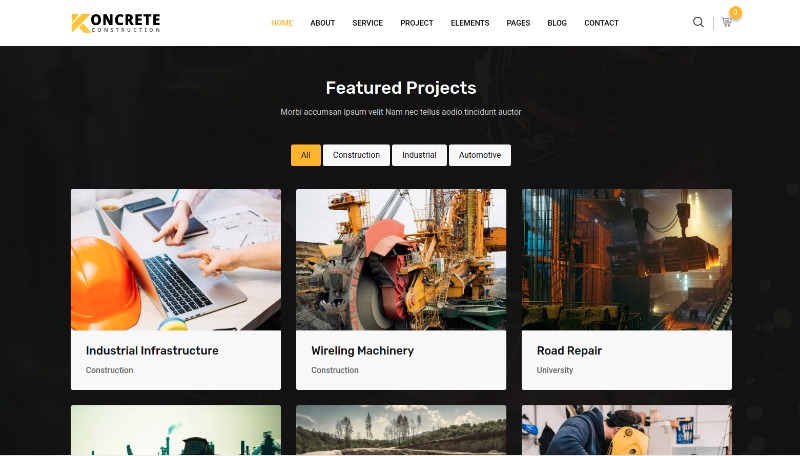The width and height of the screenshot is (800, 456).
Task: Click the Koncrete Construction logo
Action: 116,23
